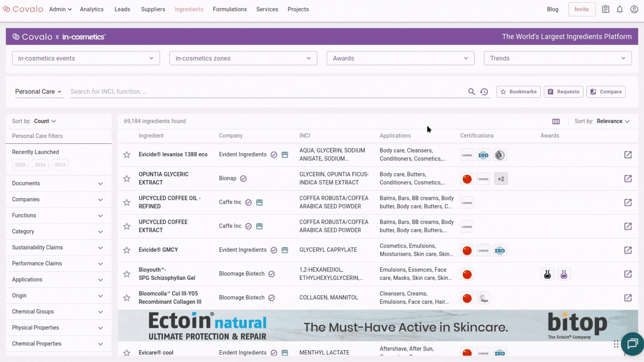Click storefront icon next to Caffe Inc refined oil
Viewport: 644px width, 362px height.
click(259, 202)
